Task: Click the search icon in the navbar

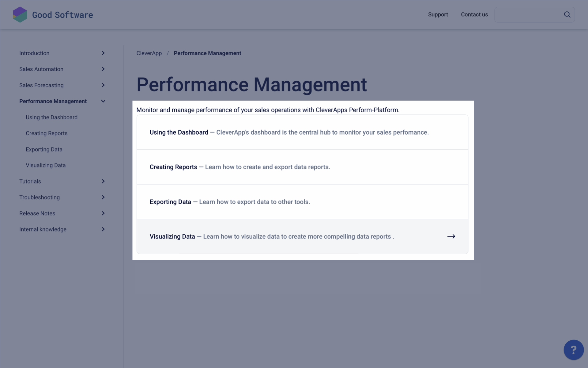Action: (567, 14)
